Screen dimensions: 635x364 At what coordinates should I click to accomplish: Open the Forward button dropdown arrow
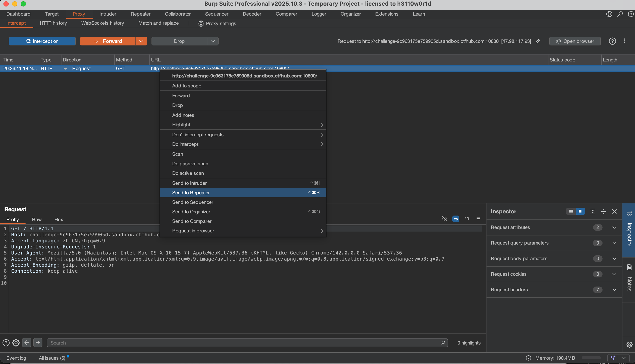tap(141, 41)
